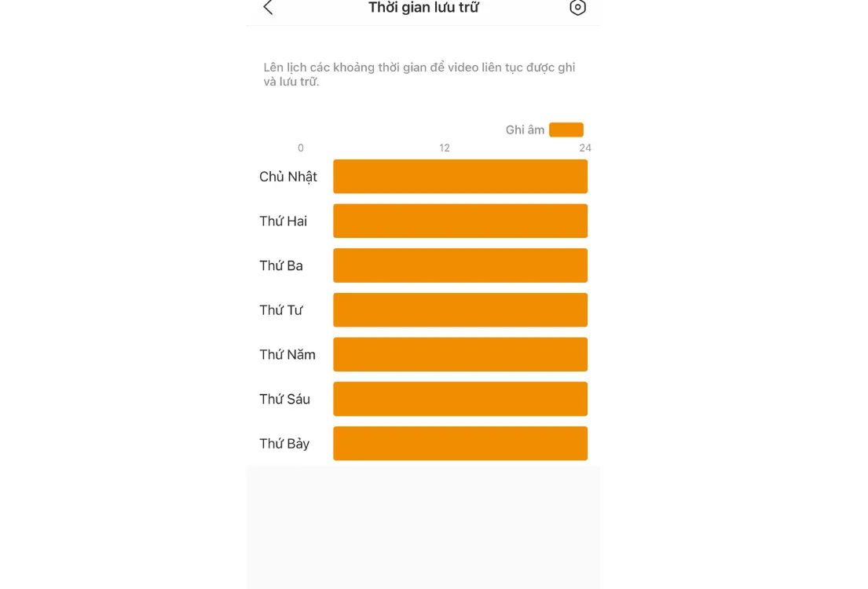Select the Thứ Bảy recording bar
The height and width of the screenshot is (589, 868).
click(460, 444)
